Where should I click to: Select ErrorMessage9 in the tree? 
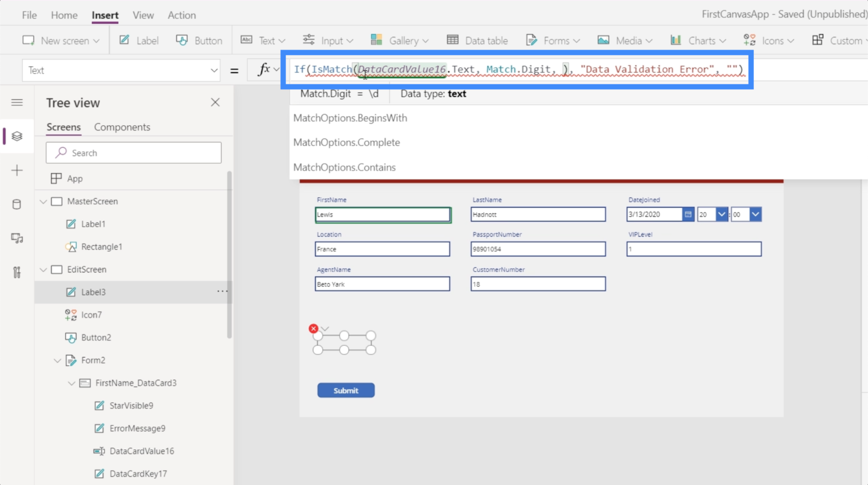(137, 429)
